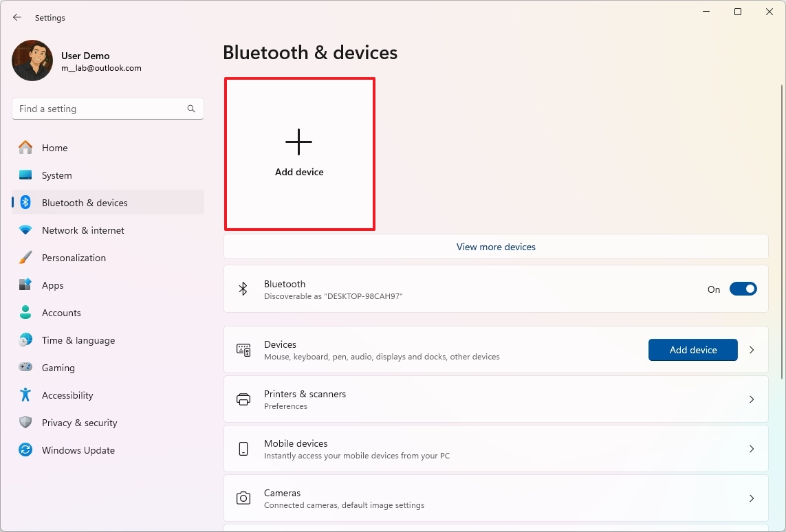Open System settings from sidebar
This screenshot has width=786, height=532.
28,175
